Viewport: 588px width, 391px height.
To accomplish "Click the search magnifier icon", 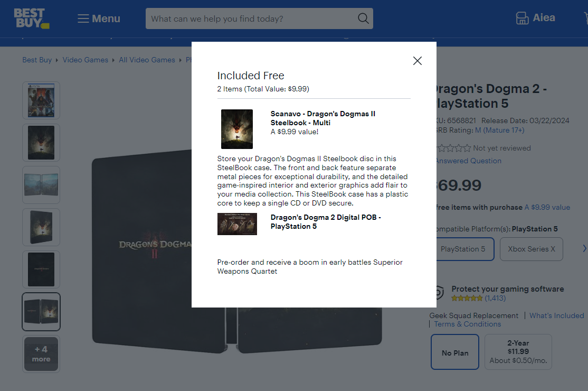I will (x=363, y=18).
